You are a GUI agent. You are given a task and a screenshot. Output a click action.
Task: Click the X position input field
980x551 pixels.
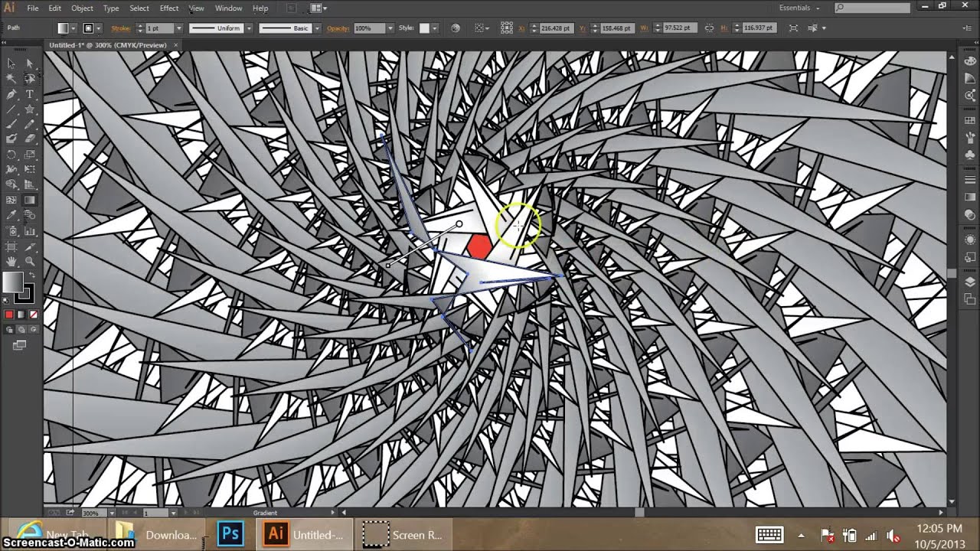(555, 28)
